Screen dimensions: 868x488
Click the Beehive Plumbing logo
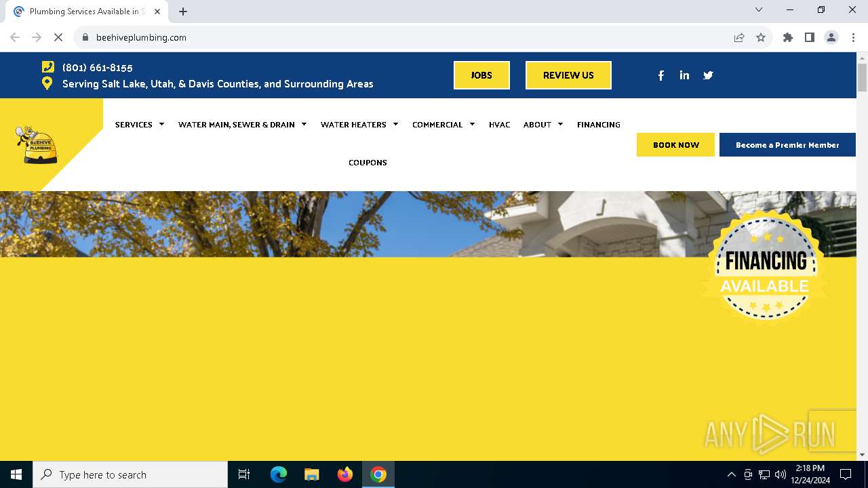pyautogui.click(x=37, y=144)
